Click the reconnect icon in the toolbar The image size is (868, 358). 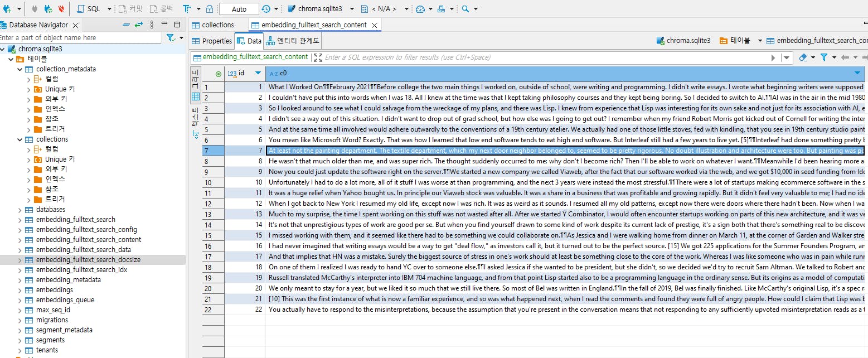(x=49, y=9)
